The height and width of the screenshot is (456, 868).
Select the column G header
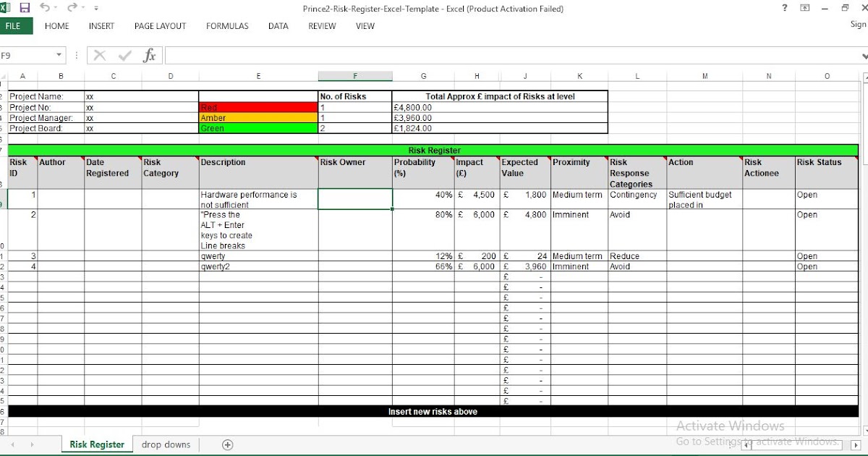(423, 76)
